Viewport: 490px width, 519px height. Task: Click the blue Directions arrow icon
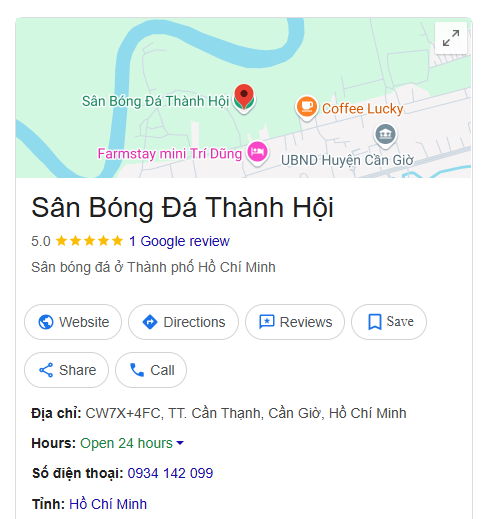(x=150, y=322)
